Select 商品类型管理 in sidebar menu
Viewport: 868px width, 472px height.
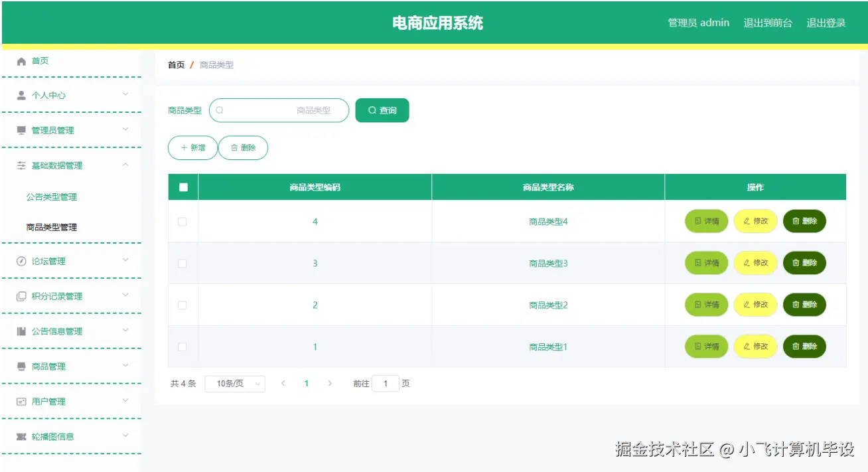[x=51, y=226]
